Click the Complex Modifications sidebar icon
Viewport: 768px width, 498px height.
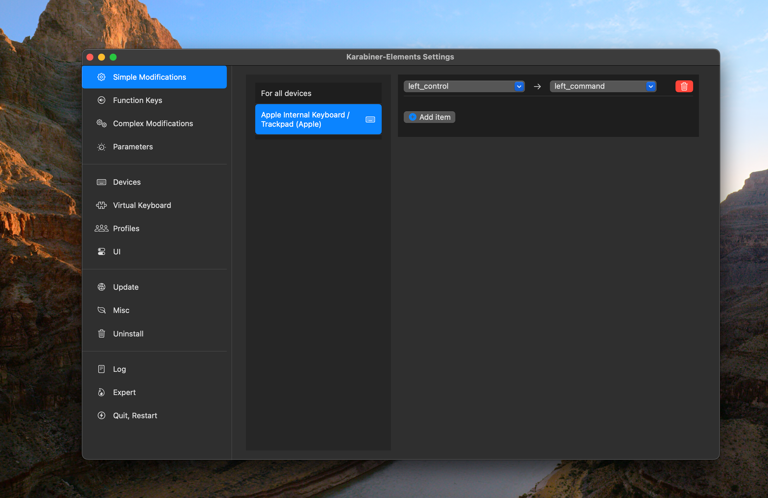tap(101, 123)
